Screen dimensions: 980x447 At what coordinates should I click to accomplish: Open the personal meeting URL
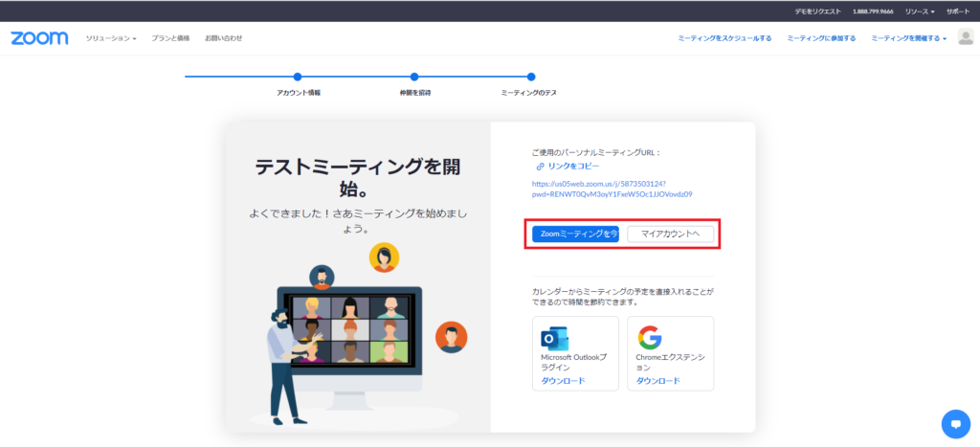612,188
